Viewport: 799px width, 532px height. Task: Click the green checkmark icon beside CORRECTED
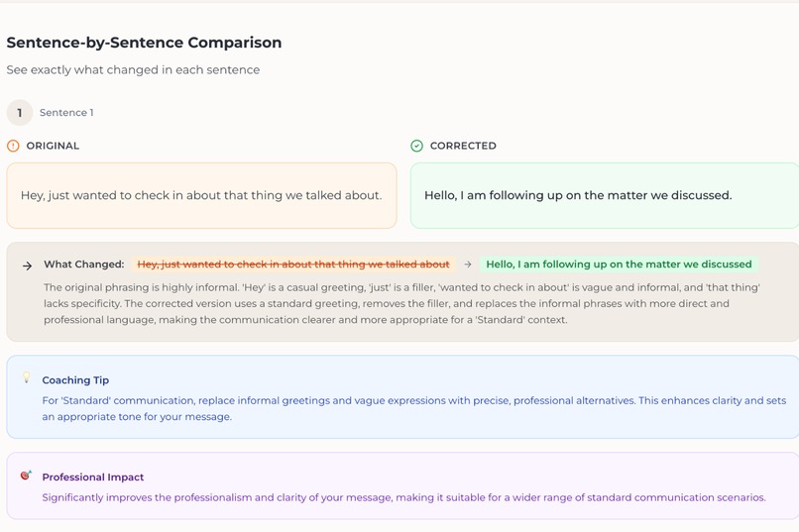(416, 146)
